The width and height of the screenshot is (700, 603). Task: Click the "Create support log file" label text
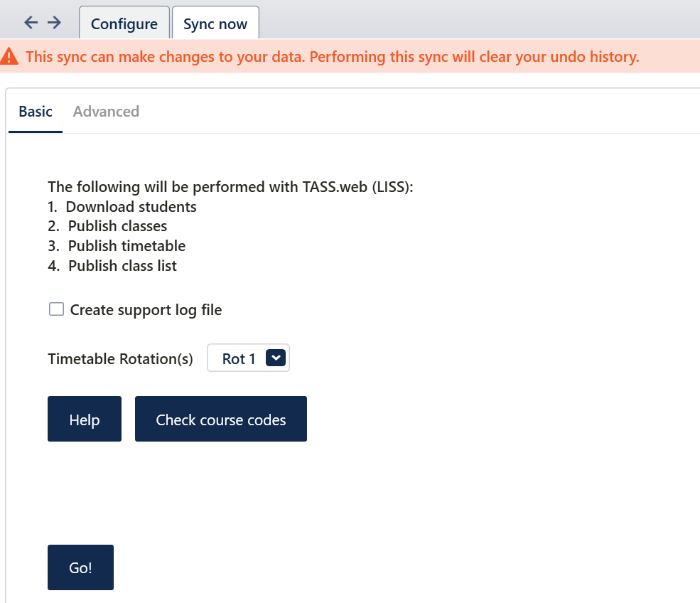pos(146,310)
